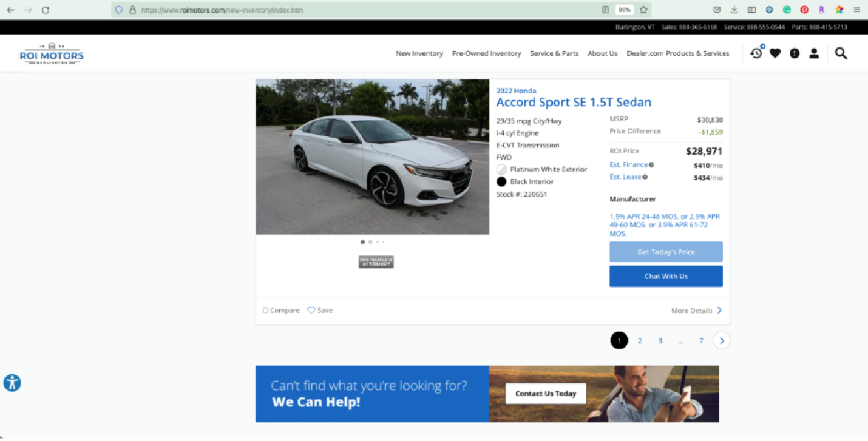The width and height of the screenshot is (868, 441).
Task: Open saved vehicles heart icon in header
Action: (775, 53)
